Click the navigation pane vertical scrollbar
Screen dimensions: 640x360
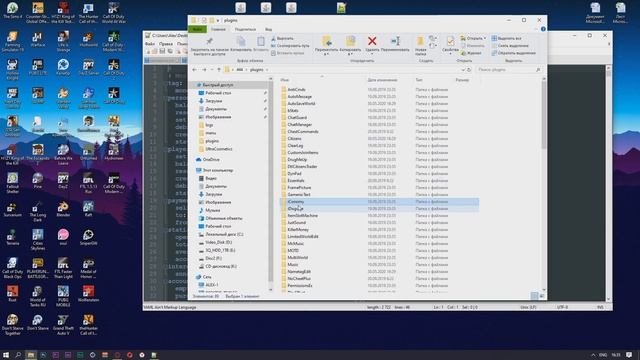[270, 184]
